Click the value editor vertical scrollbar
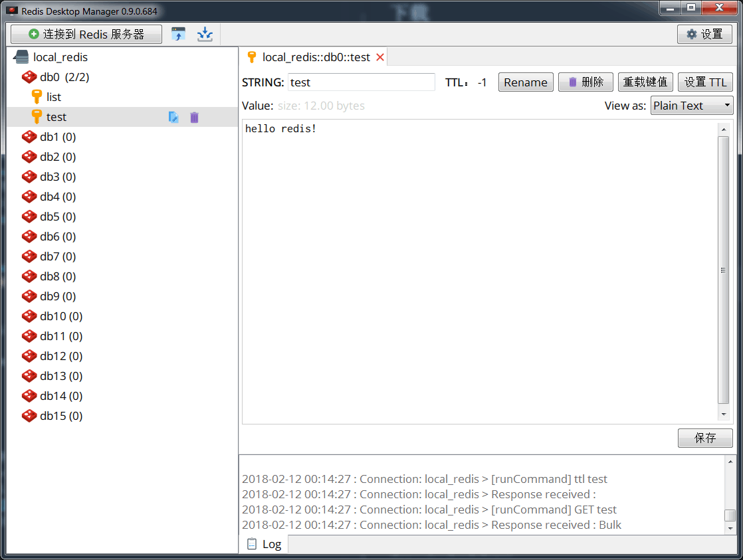The width and height of the screenshot is (743, 560). [723, 270]
